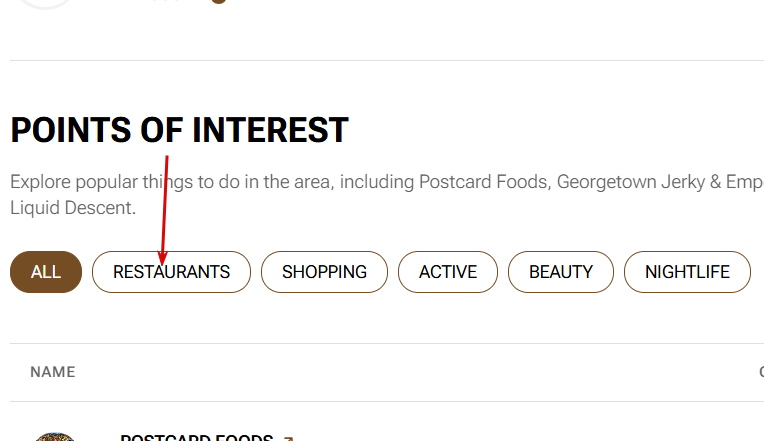Image resolution: width=764 pixels, height=441 pixels.
Task: Choose the ACTIVE category filter
Action: point(448,272)
